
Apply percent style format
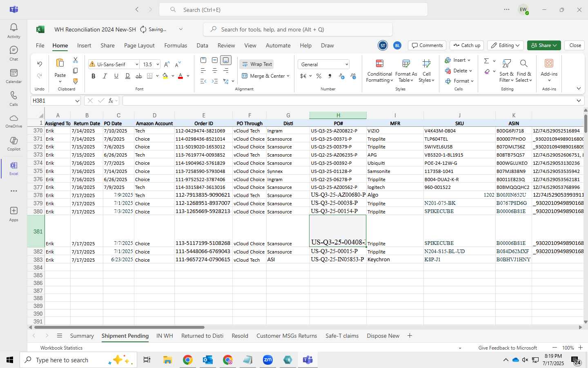(318, 76)
